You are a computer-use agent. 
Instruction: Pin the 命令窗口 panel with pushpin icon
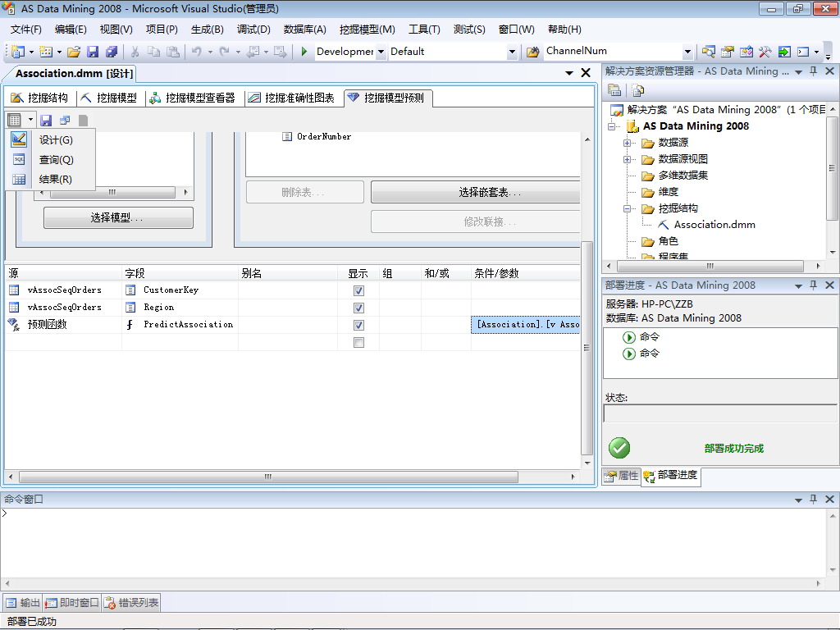click(x=813, y=499)
